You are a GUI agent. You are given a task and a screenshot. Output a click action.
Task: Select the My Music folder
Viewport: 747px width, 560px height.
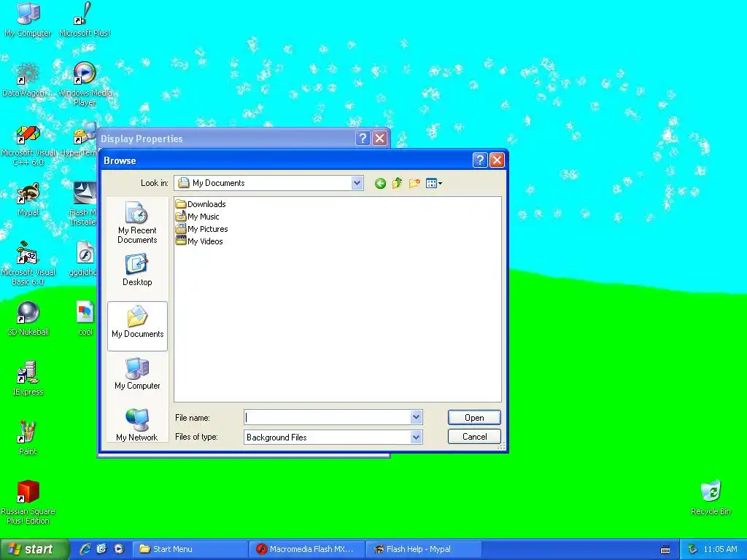197,217
